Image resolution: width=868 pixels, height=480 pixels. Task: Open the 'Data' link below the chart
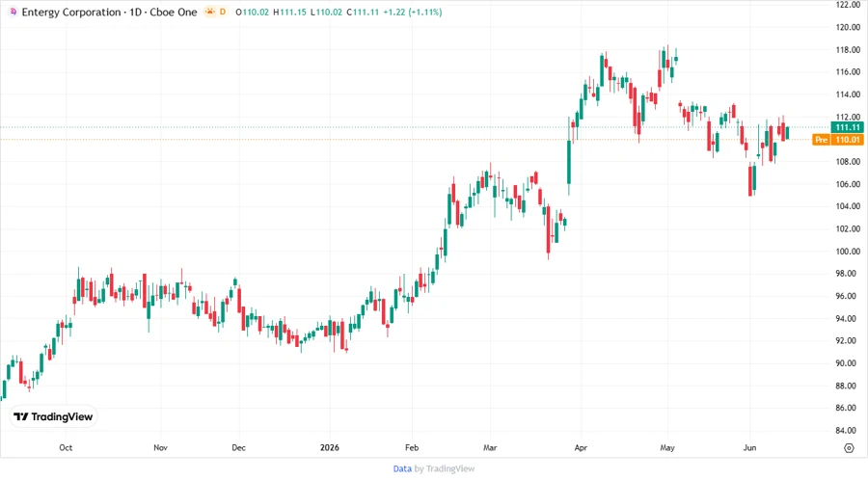[x=402, y=468]
